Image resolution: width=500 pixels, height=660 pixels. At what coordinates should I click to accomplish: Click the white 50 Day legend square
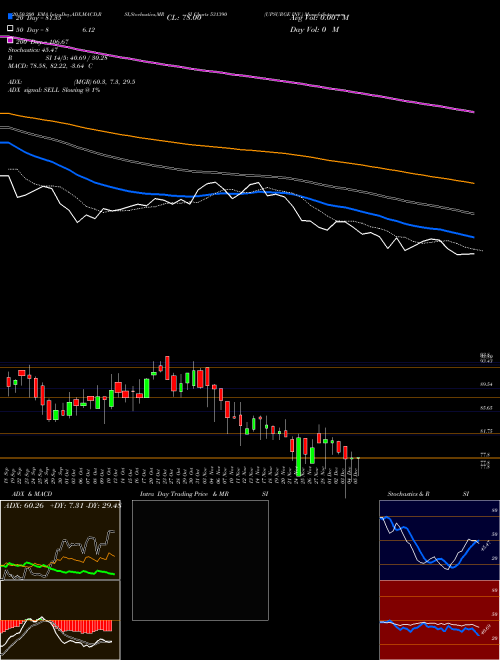[x=11, y=29]
